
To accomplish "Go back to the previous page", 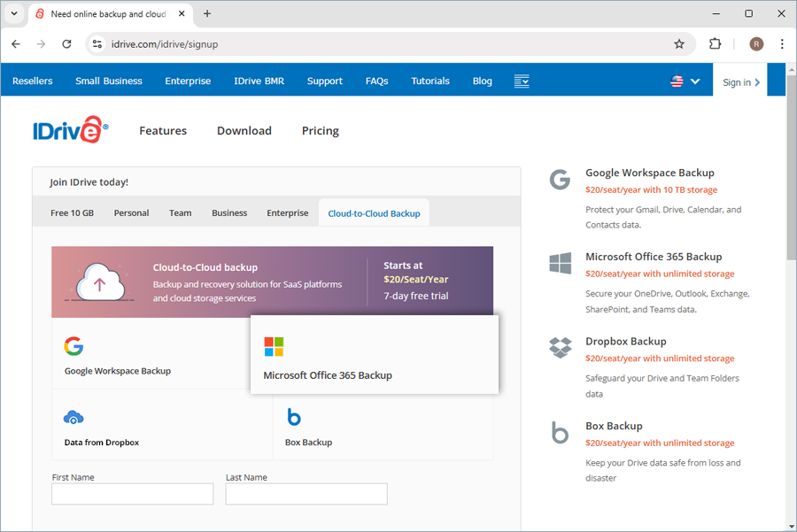I will 16,44.
